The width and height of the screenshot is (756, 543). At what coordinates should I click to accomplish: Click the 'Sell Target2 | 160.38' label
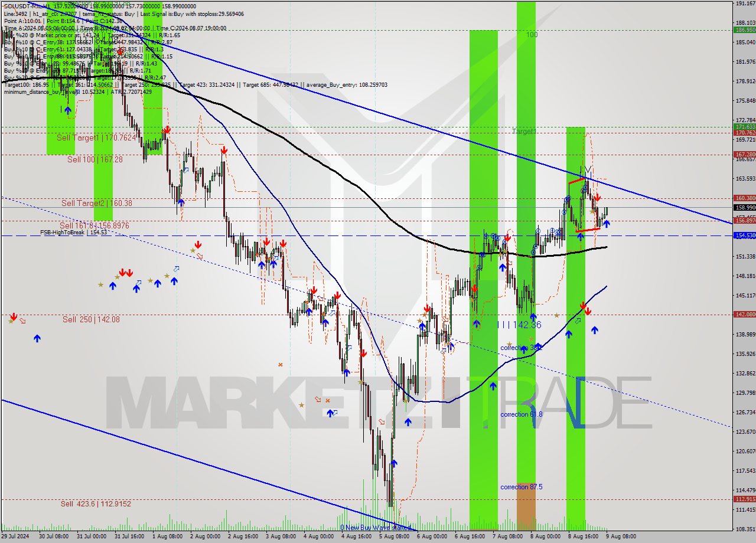[97, 203]
